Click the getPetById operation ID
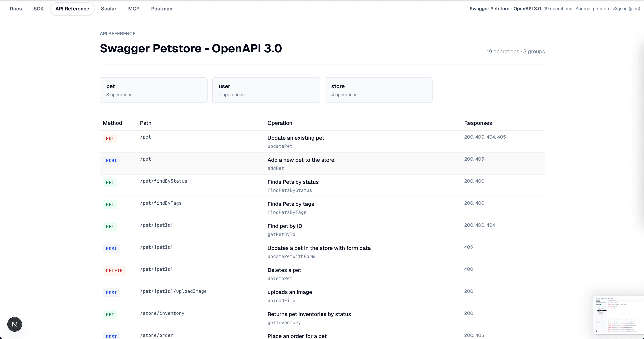644x339 pixels. [x=281, y=234]
